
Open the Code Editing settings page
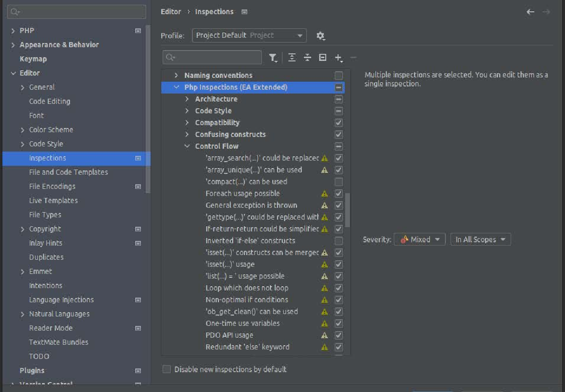coord(50,102)
